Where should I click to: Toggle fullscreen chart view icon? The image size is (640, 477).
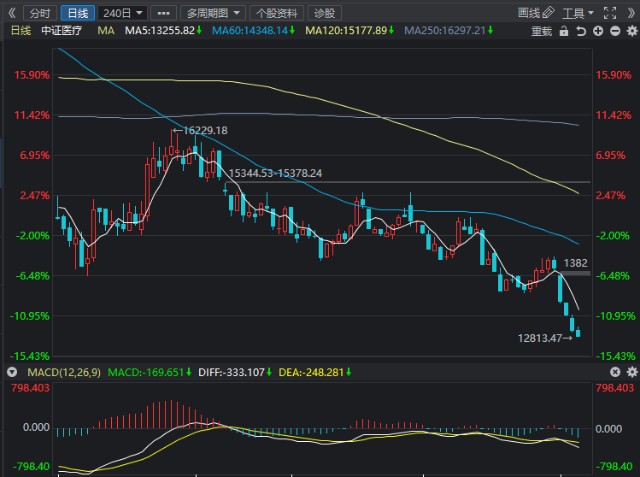pyautogui.click(x=610, y=13)
